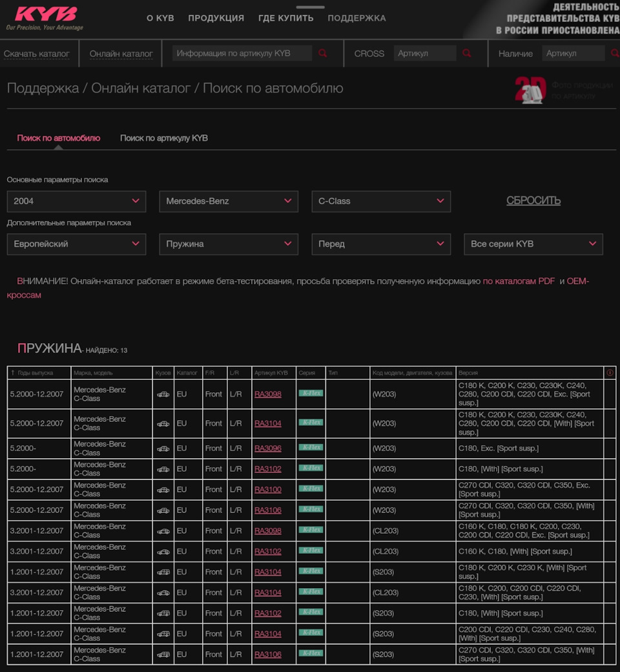Open article link RA3100

point(268,489)
